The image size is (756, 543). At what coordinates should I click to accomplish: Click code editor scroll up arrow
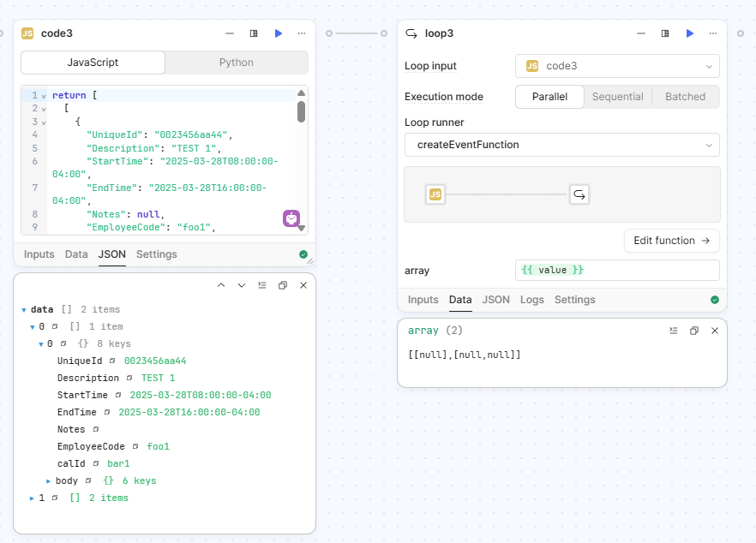302,93
